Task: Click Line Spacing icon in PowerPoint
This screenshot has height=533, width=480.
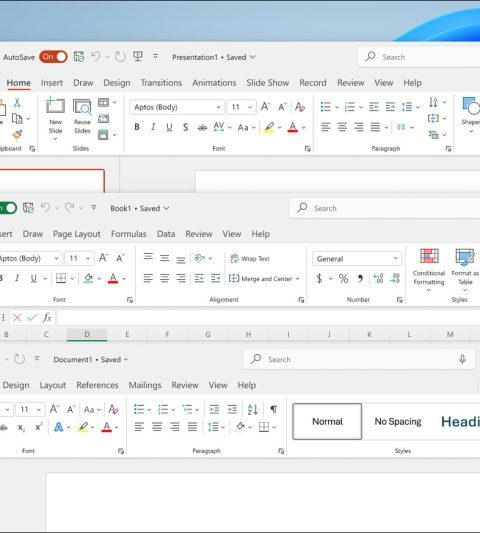Action: click(x=407, y=107)
